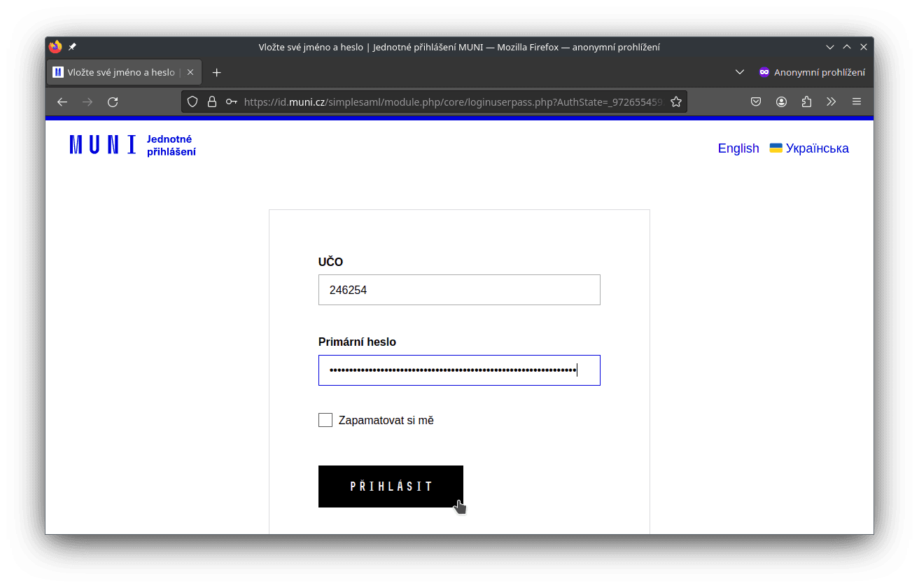This screenshot has height=588, width=919.
Task: Bookmark this page with the star icon
Action: 675,101
